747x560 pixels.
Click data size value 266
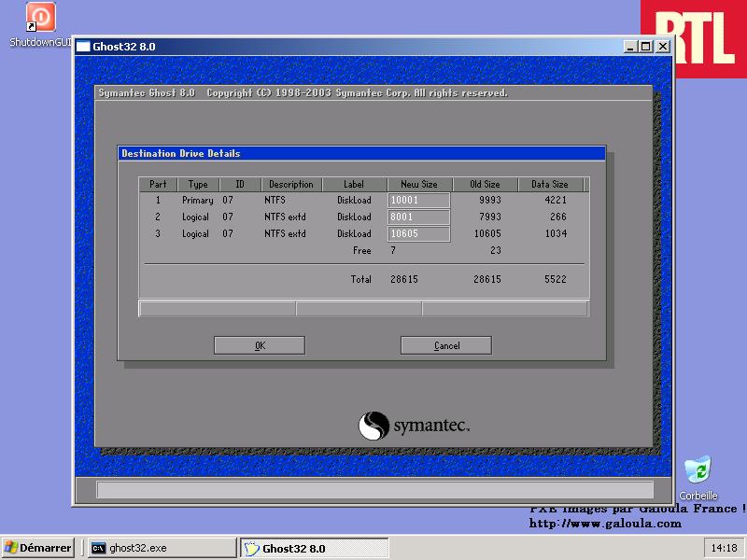(558, 217)
